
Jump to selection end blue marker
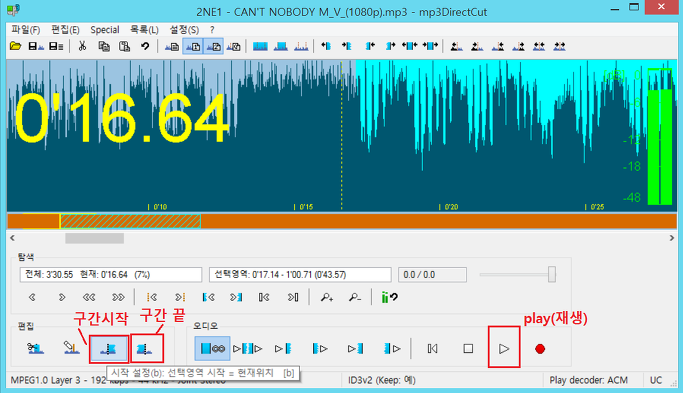point(236,297)
